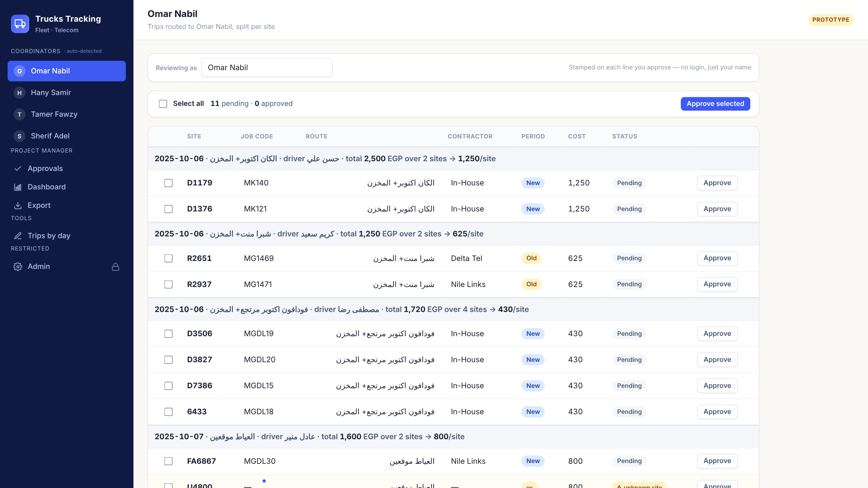Click the lock icon beside Admin
868x488 pixels.
pos(115,267)
